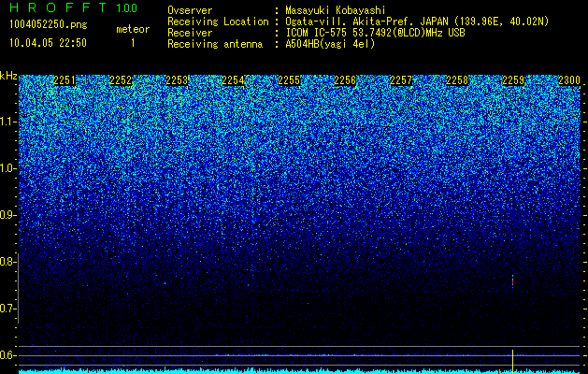The width and height of the screenshot is (588, 374).
Task: Click the 2258 time marker
Action: point(457,80)
